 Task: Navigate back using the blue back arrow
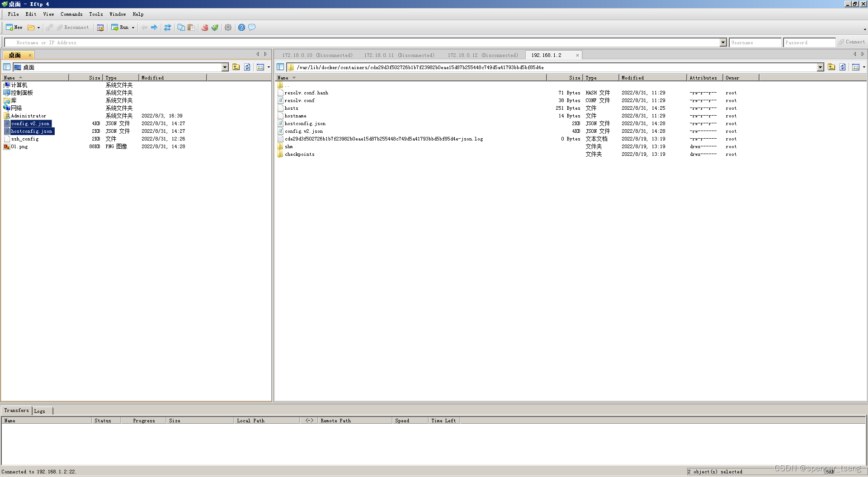144,27
